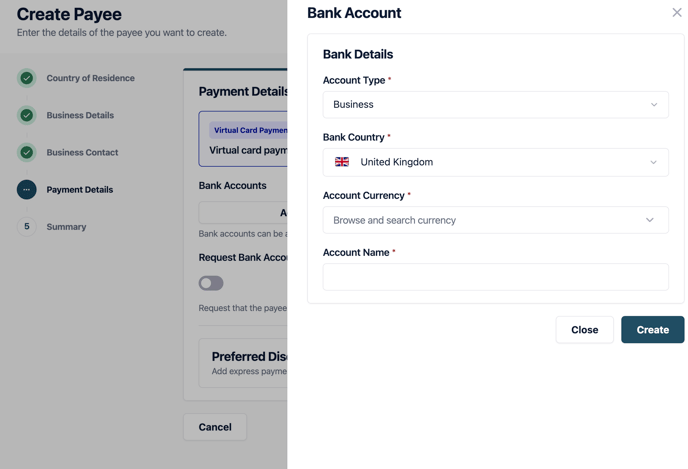Image resolution: width=688 pixels, height=469 pixels.
Task: Select the Payment Details step label
Action: pyautogui.click(x=80, y=190)
